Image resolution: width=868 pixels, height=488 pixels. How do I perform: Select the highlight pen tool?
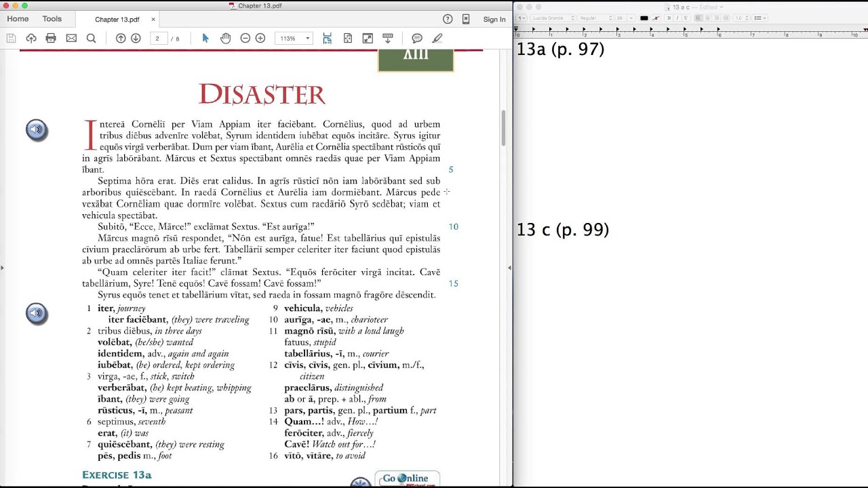click(437, 39)
